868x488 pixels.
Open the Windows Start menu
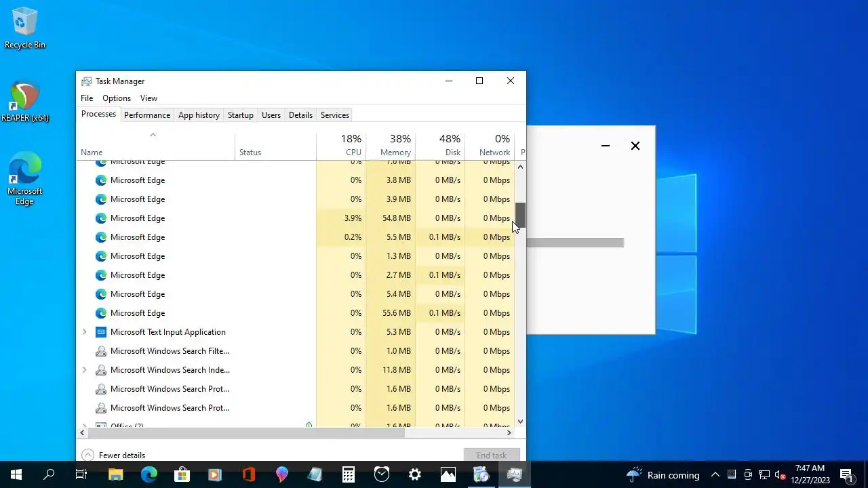(x=16, y=474)
